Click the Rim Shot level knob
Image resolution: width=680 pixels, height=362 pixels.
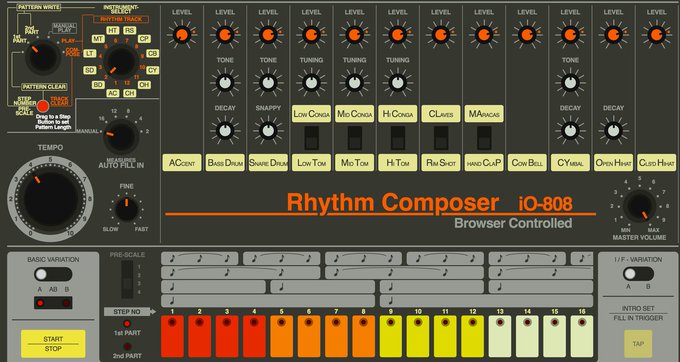(x=441, y=35)
